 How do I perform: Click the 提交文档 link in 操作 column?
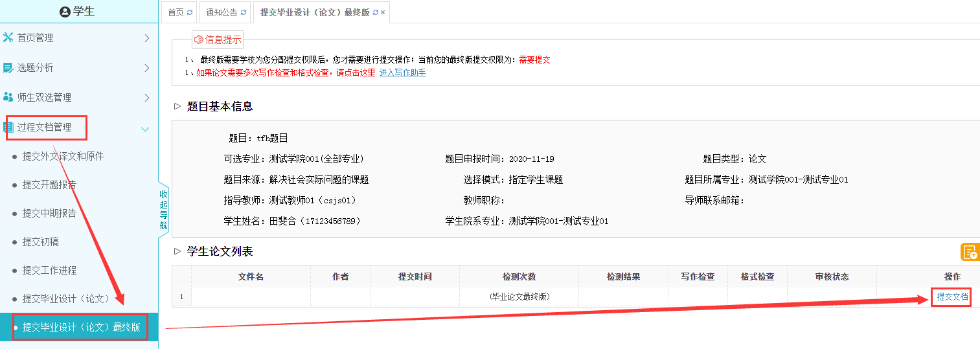[952, 297]
